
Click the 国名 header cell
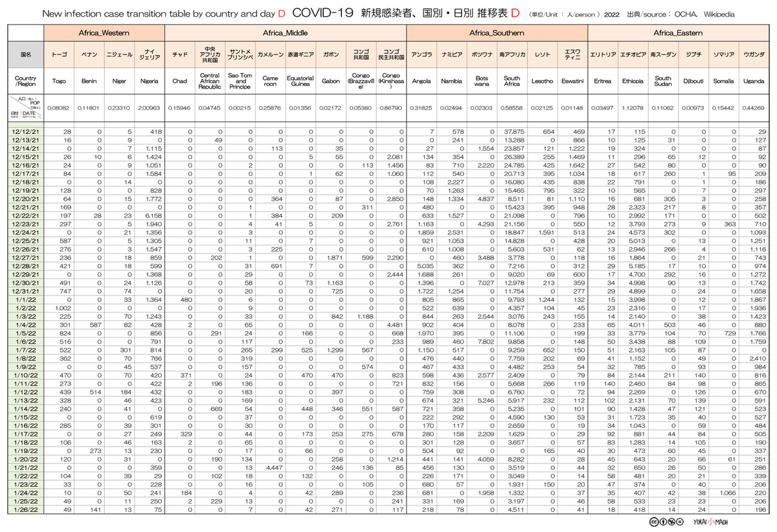click(26, 55)
